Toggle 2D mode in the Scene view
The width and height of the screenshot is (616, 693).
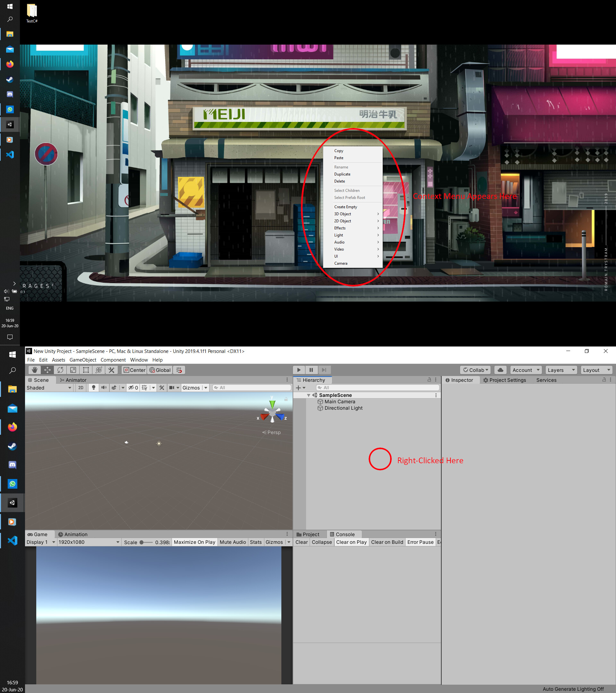(81, 388)
